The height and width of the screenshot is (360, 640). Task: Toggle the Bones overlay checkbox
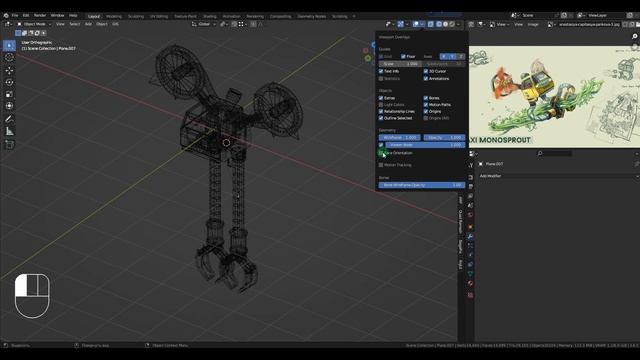tap(426, 98)
